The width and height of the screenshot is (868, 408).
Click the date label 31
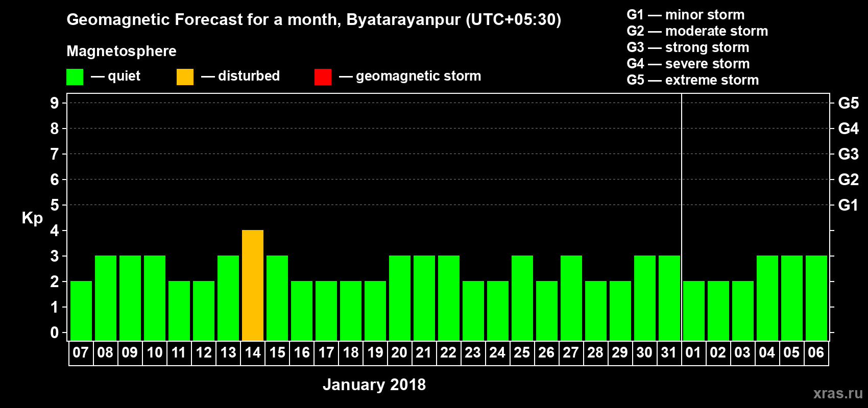coord(669,352)
